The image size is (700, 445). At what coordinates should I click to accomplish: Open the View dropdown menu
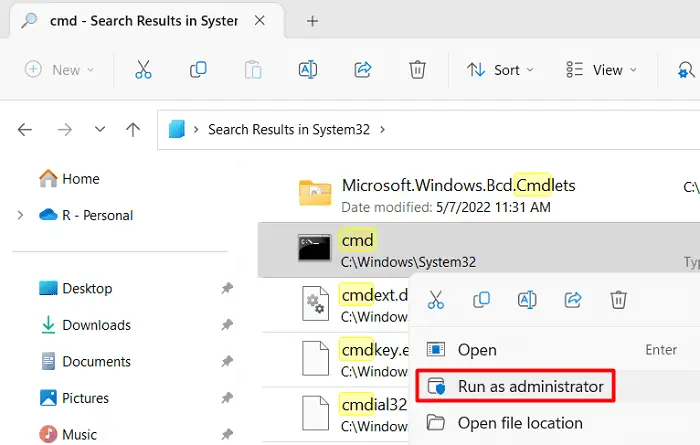pyautogui.click(x=601, y=70)
